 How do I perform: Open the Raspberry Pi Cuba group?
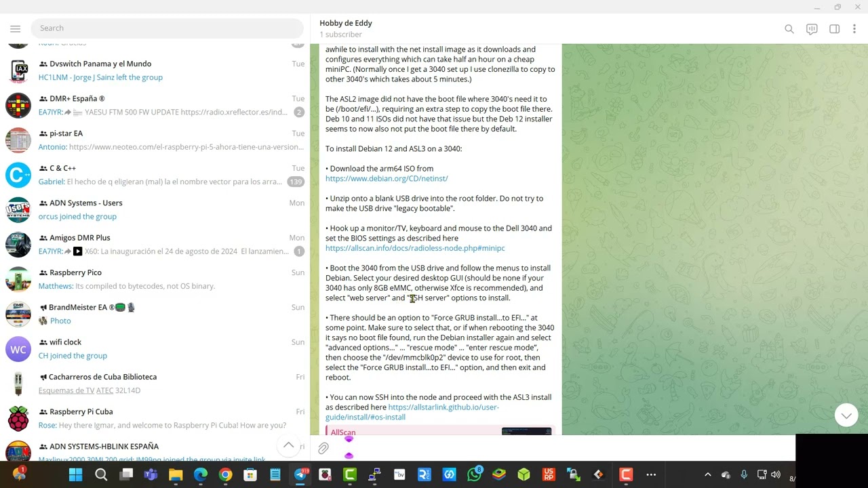coord(155,418)
